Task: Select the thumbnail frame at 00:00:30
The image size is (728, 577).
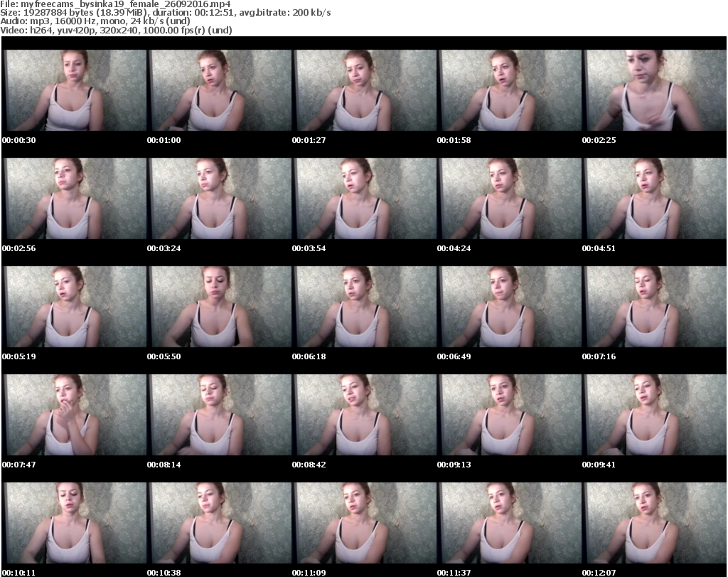Action: click(74, 90)
